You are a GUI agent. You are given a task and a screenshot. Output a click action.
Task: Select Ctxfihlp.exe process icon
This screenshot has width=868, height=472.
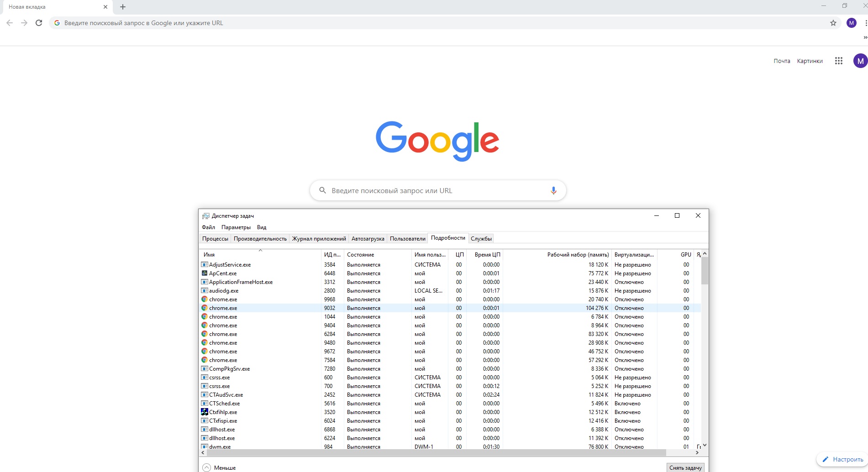(x=205, y=412)
